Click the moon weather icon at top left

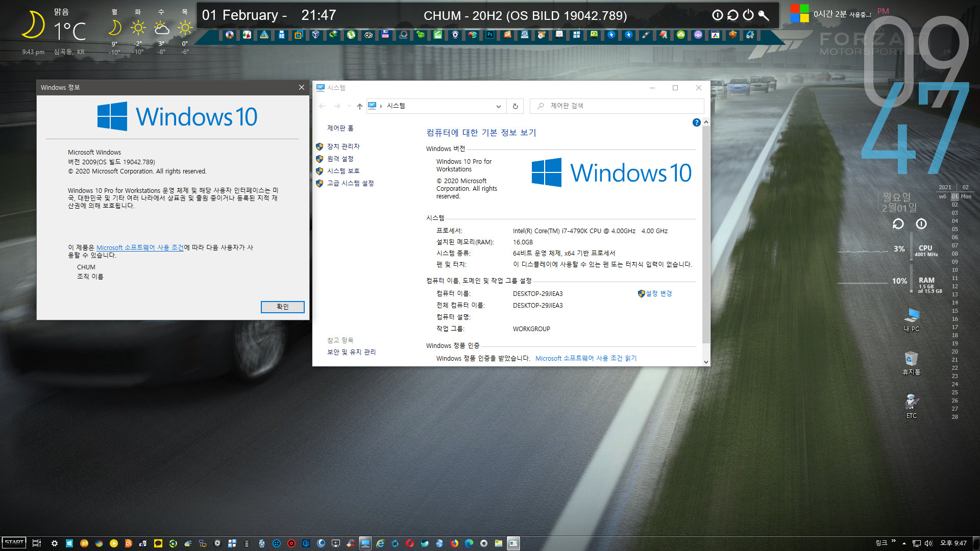point(33,25)
